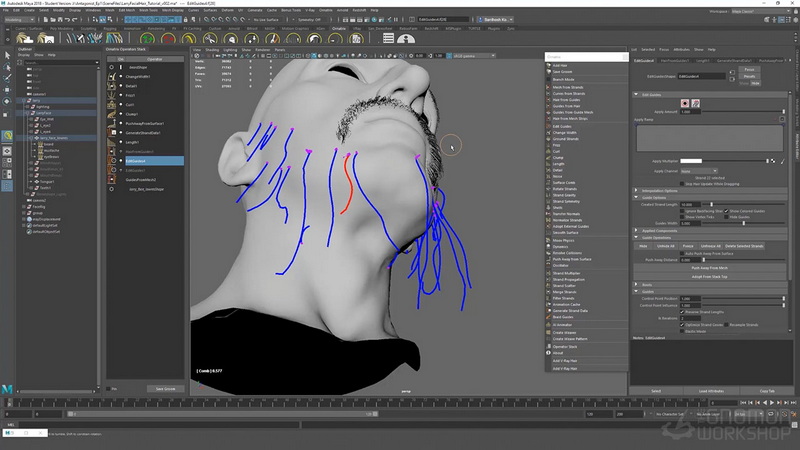Click the Apply Multiplier white color swatch
The image size is (800, 450).
691,161
